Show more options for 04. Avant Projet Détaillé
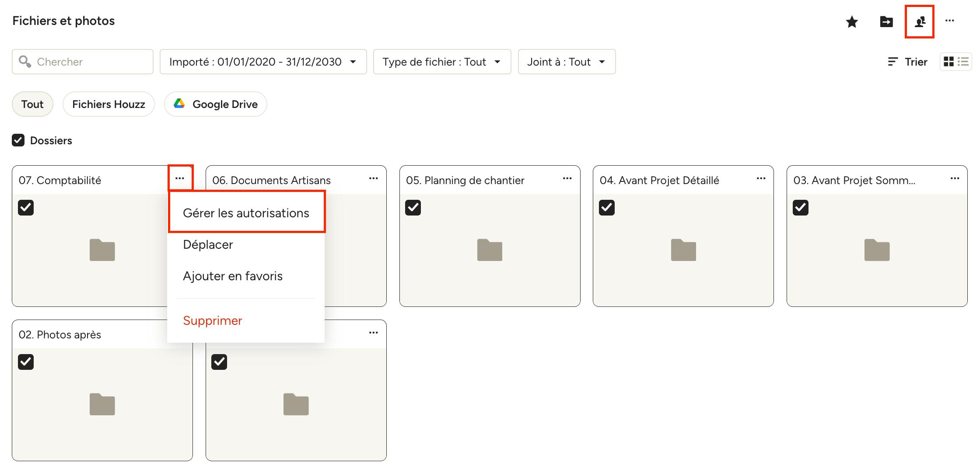This screenshot has height=473, width=980. pos(761,178)
